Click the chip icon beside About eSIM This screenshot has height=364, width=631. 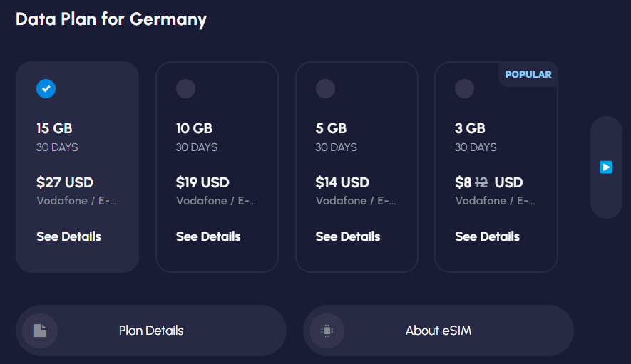tap(327, 331)
